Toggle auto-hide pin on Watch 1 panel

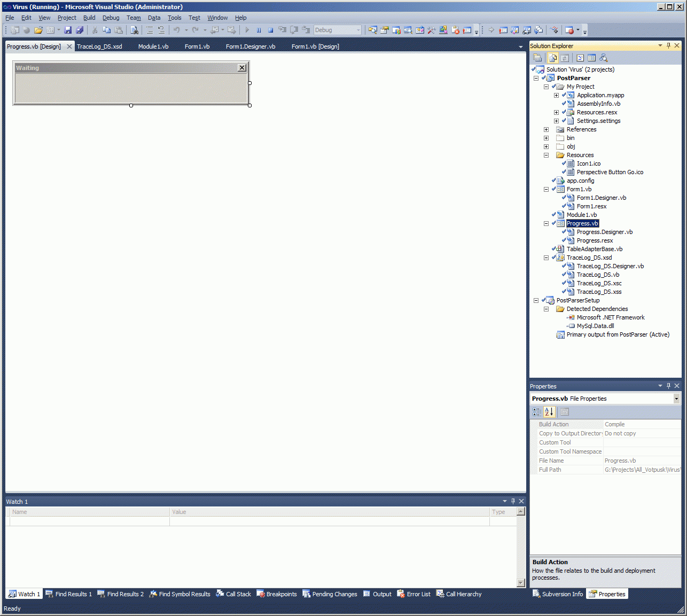tap(513, 501)
